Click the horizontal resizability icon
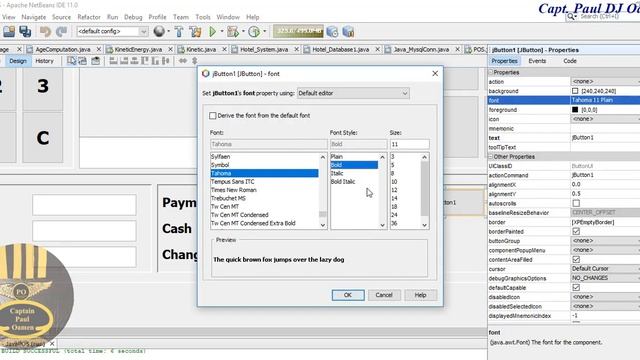 [x=183, y=61]
